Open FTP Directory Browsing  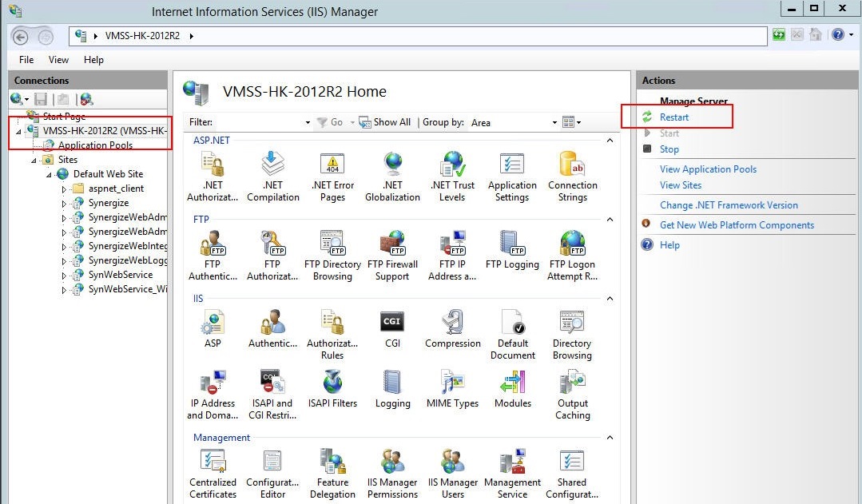point(332,255)
